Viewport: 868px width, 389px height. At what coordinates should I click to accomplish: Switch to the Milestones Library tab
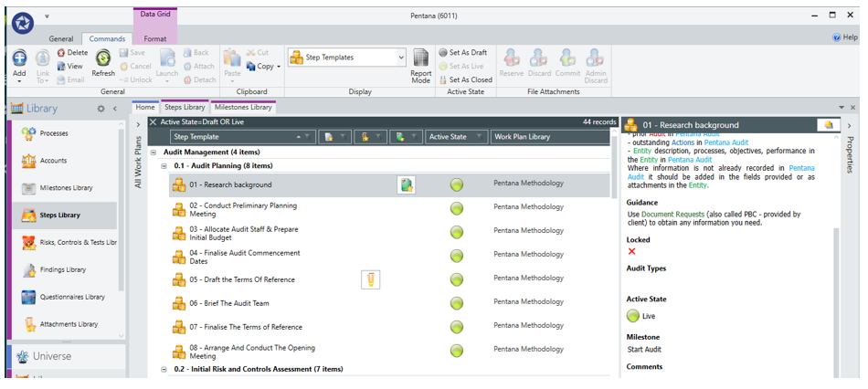(243, 108)
